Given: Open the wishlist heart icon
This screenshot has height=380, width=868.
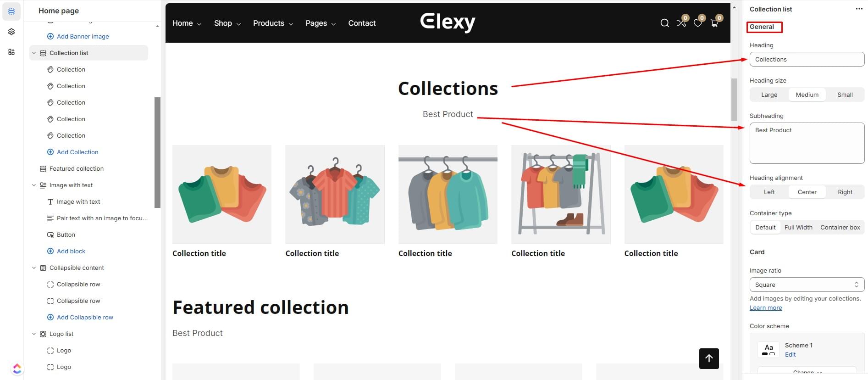Looking at the screenshot, I should [698, 23].
